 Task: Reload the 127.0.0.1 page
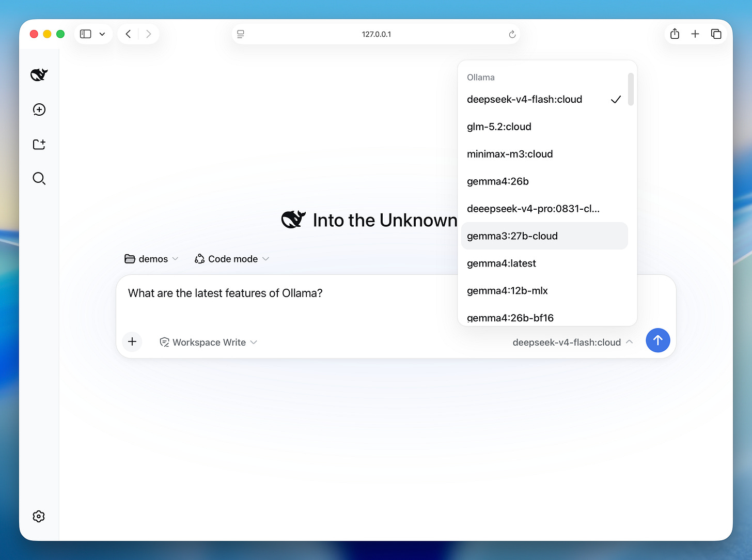512,34
